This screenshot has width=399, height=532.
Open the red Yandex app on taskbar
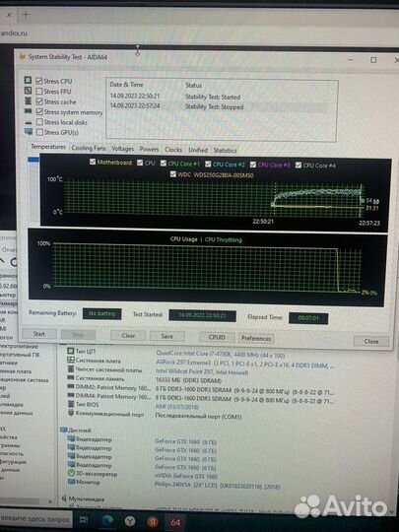tap(153, 521)
